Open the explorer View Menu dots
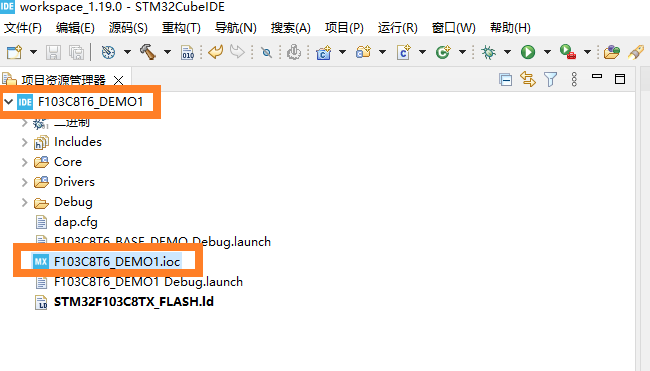 tap(574, 79)
